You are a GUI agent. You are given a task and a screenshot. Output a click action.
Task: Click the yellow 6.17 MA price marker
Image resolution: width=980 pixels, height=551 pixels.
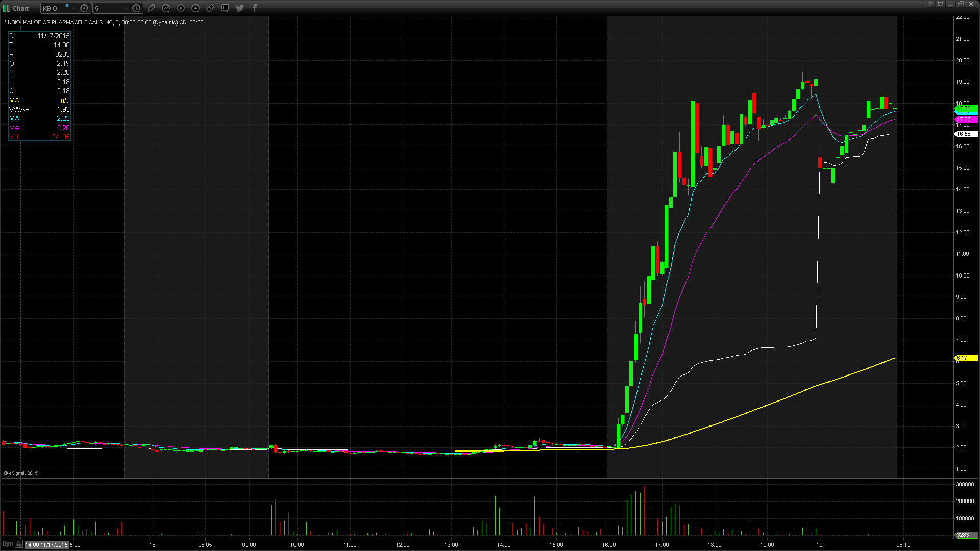click(x=966, y=358)
